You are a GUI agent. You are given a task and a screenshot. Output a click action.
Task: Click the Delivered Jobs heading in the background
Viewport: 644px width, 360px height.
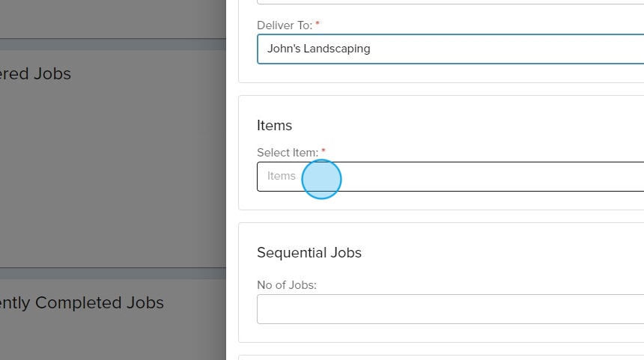click(35, 73)
